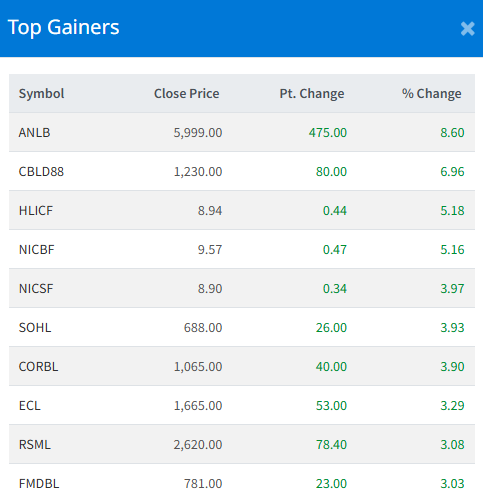Select the CBLD88 symbol

pos(41,172)
